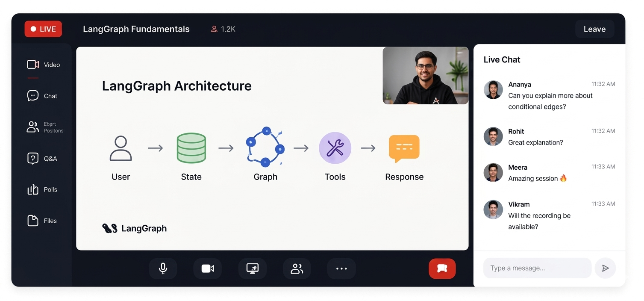Click the blue Graph nodes icon
This screenshot has height=301, width=644.
(265, 147)
